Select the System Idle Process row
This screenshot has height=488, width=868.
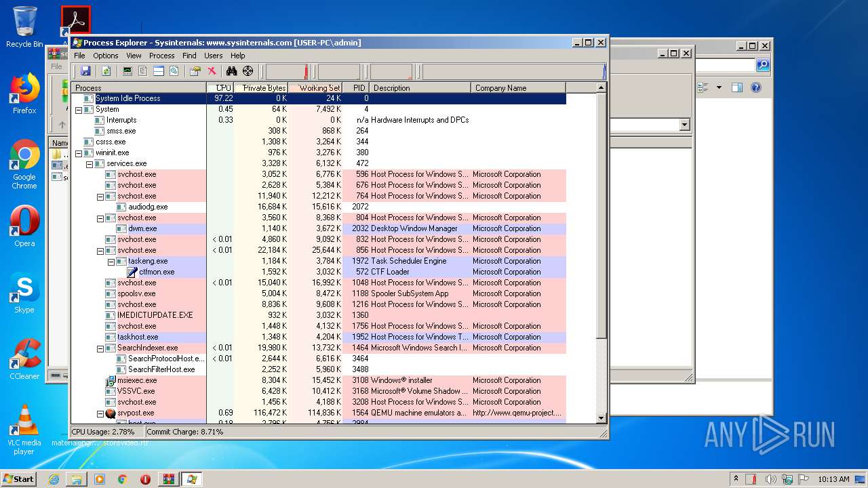pyautogui.click(x=319, y=98)
